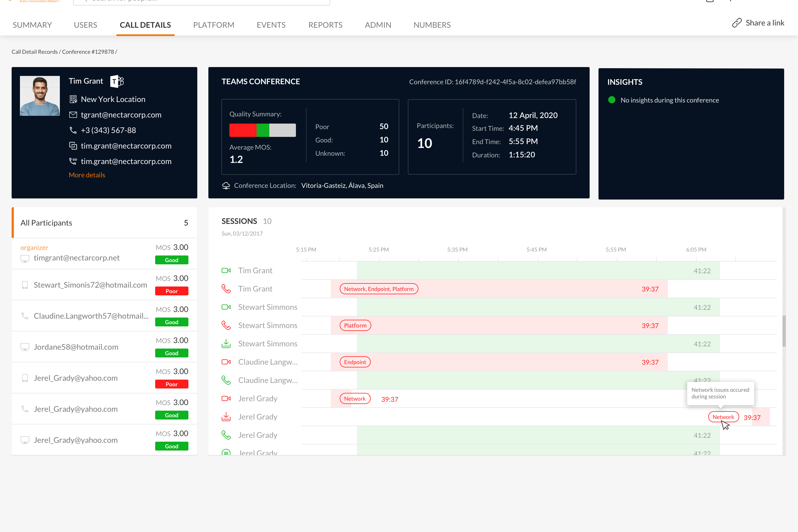798x532 pixels.
Task: Switch to the REPORTS tab
Action: [325, 25]
